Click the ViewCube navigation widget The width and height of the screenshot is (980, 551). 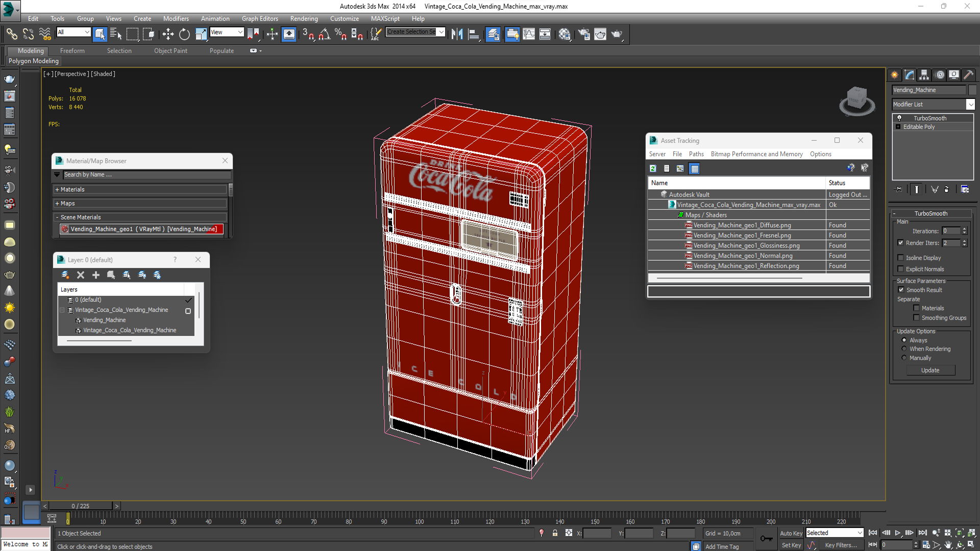click(x=857, y=101)
